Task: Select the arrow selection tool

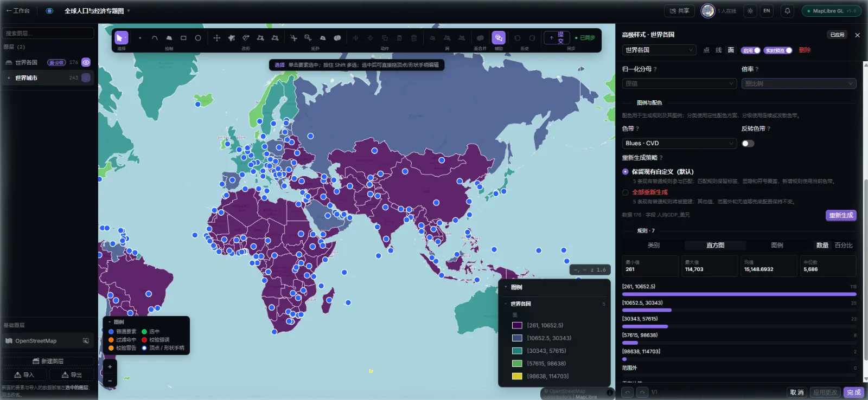Action: coord(122,38)
